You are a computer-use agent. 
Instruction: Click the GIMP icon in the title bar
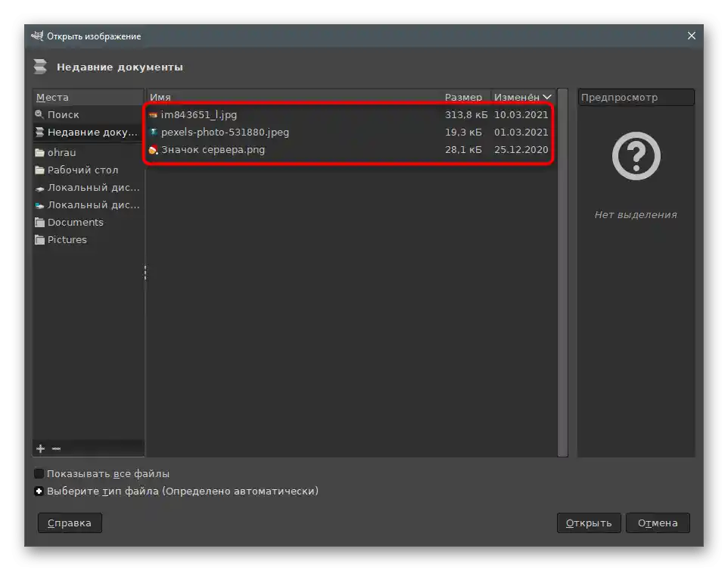click(37, 36)
